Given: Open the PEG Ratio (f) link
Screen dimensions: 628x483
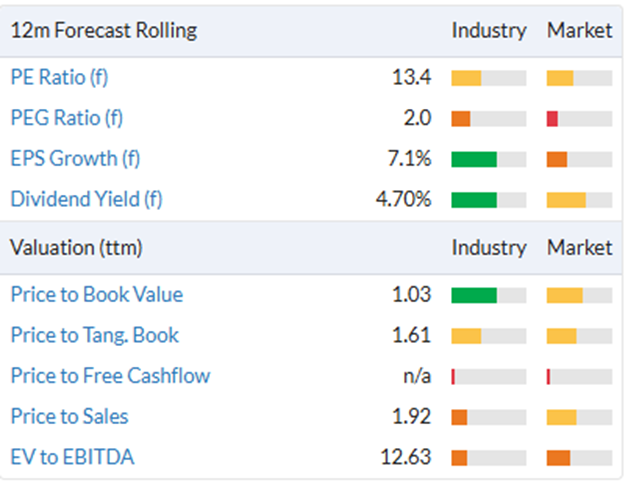Looking at the screenshot, I should 66,118.
